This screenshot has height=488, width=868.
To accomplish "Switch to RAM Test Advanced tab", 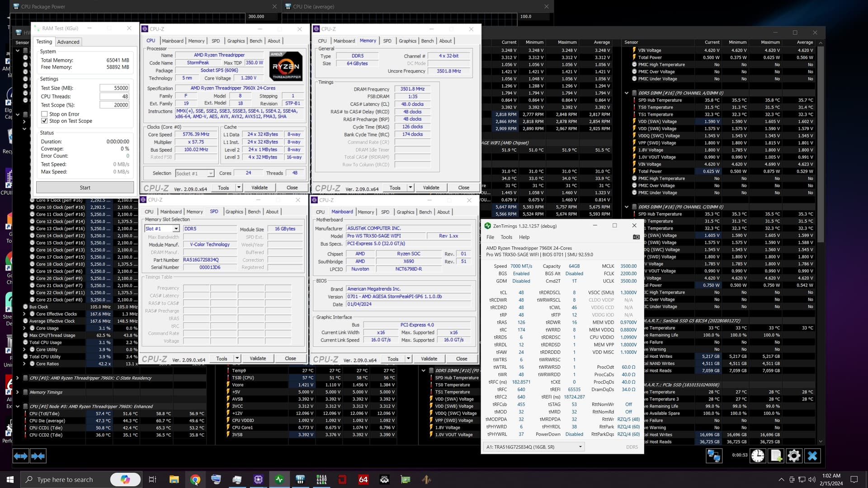I will tap(68, 42).
